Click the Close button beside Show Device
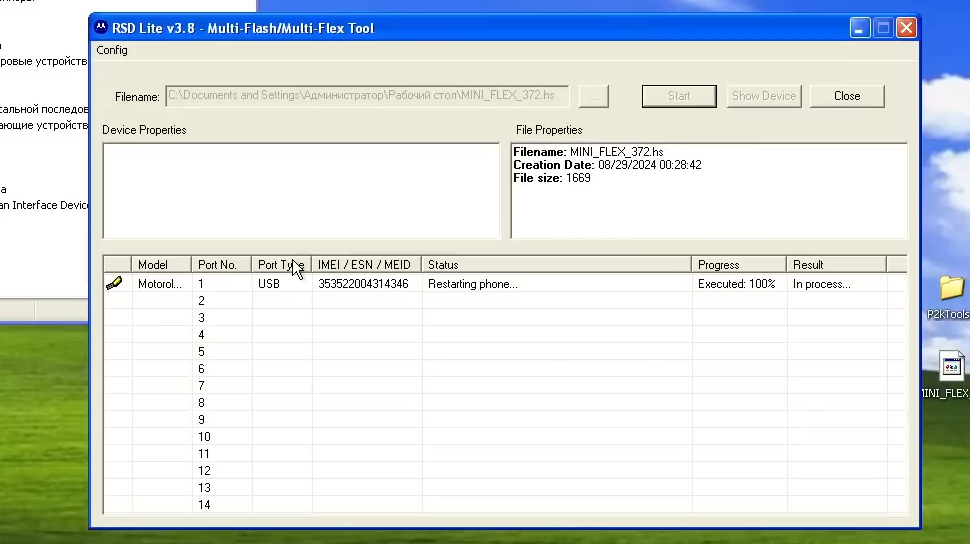This screenshot has width=970, height=544. coord(846,96)
